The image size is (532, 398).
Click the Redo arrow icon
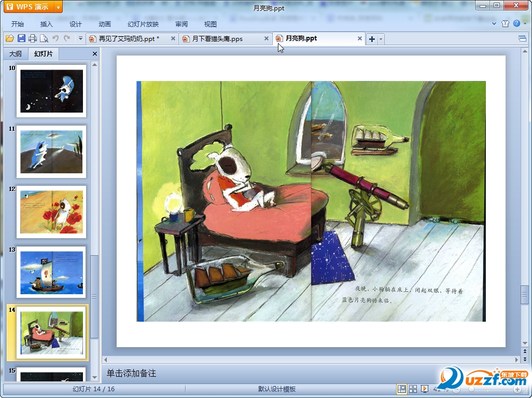[67, 38]
